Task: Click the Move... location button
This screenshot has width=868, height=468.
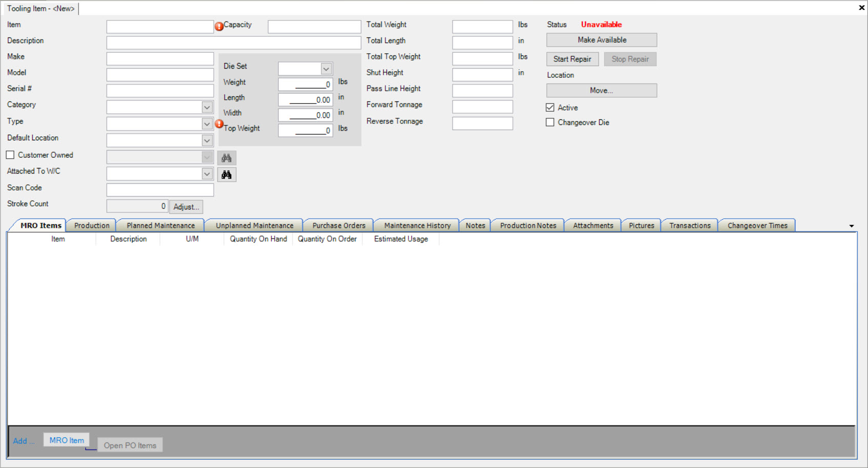Action: (x=602, y=91)
